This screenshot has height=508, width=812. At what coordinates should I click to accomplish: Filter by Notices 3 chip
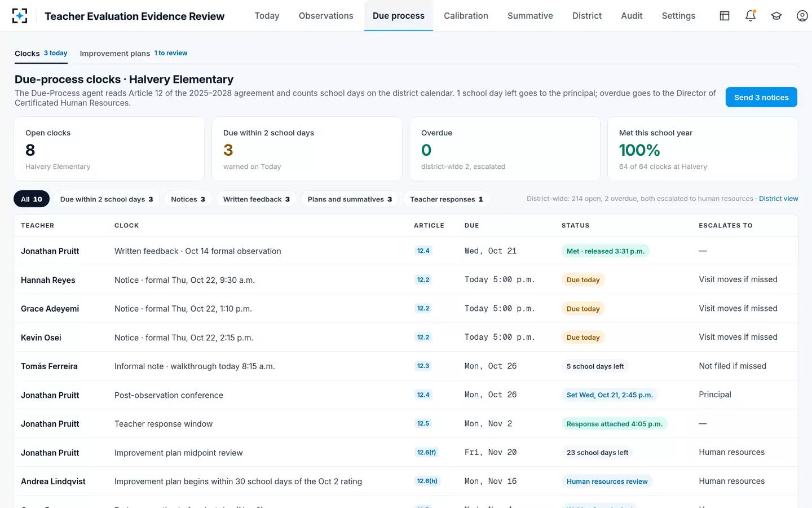tap(188, 199)
